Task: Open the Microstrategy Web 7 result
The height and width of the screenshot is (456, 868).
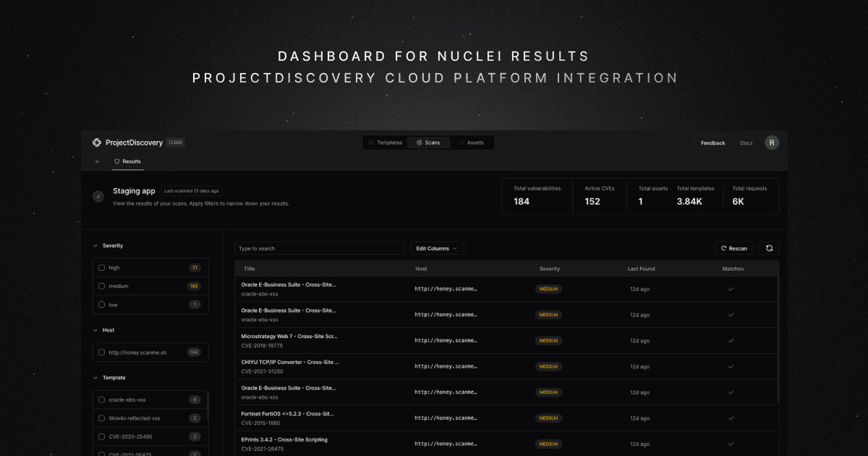Action: click(x=289, y=337)
